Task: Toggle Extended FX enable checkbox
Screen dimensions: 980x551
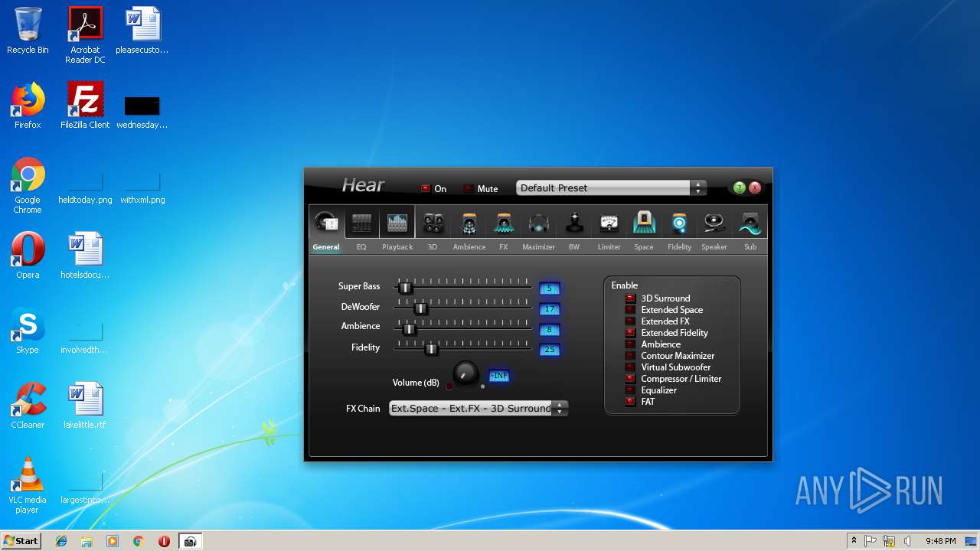Action: 630,321
